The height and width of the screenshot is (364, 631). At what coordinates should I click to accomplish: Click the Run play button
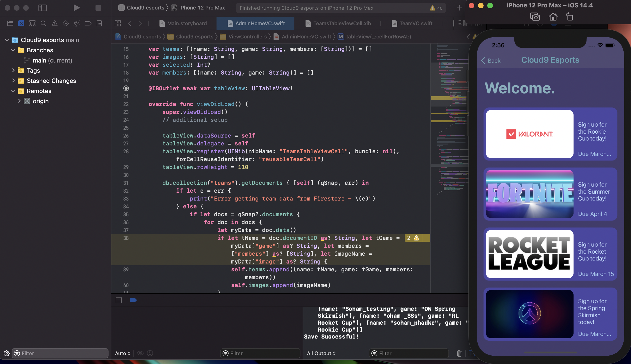(x=76, y=8)
